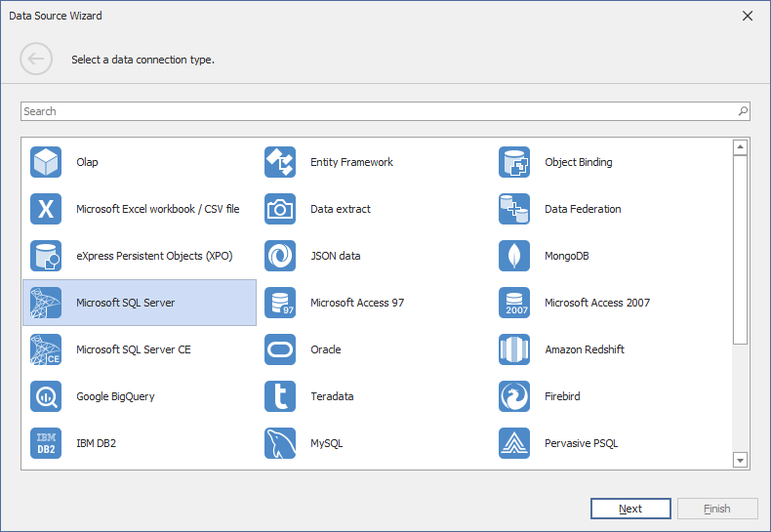Choose the Object Binding icon
The height and width of the screenshot is (532, 771).
point(513,162)
